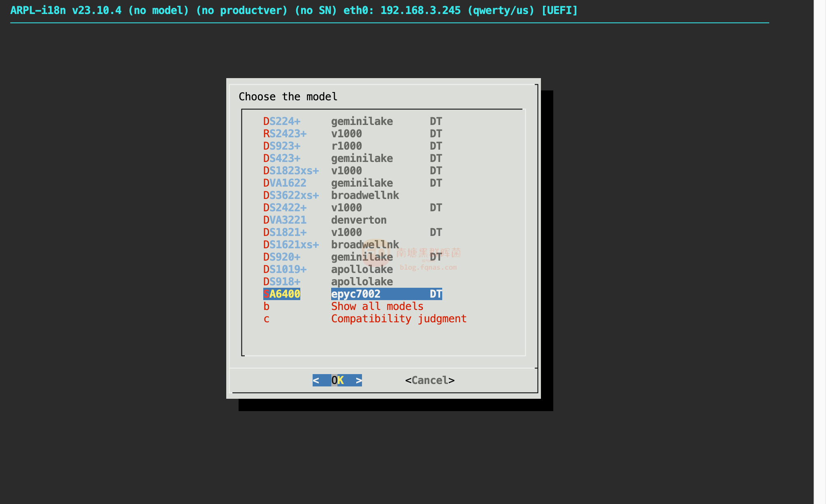
Task: Choose the DS1821+ model
Action: 353,232
